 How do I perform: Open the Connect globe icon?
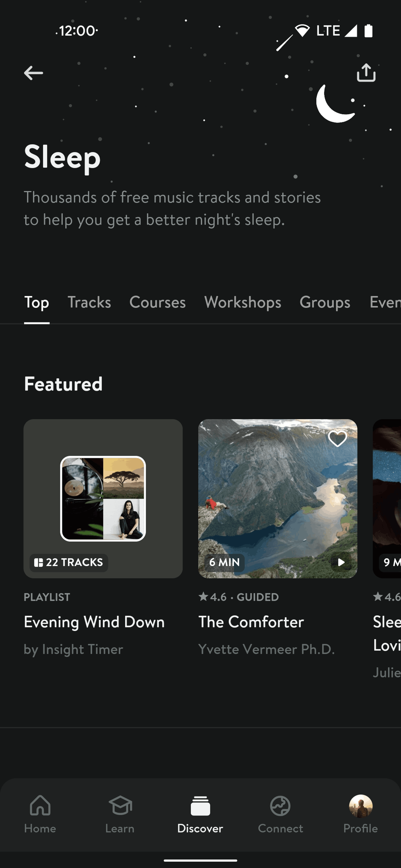click(x=280, y=806)
